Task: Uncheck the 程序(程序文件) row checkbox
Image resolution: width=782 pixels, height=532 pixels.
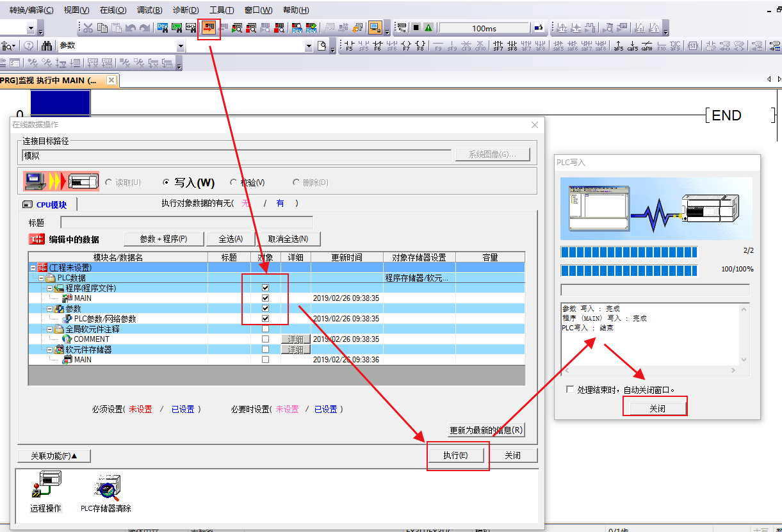Action: click(265, 288)
